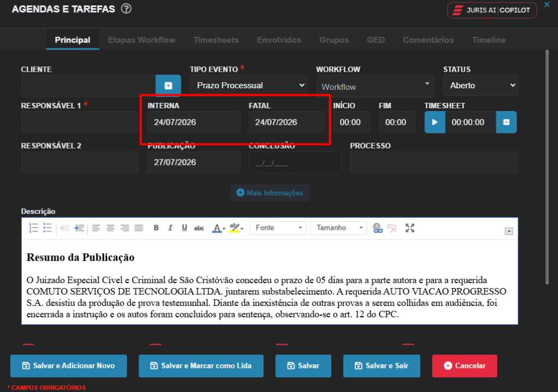Toggle strikethrough formatting
Image resolution: width=558 pixels, height=392 pixels.
point(199,228)
